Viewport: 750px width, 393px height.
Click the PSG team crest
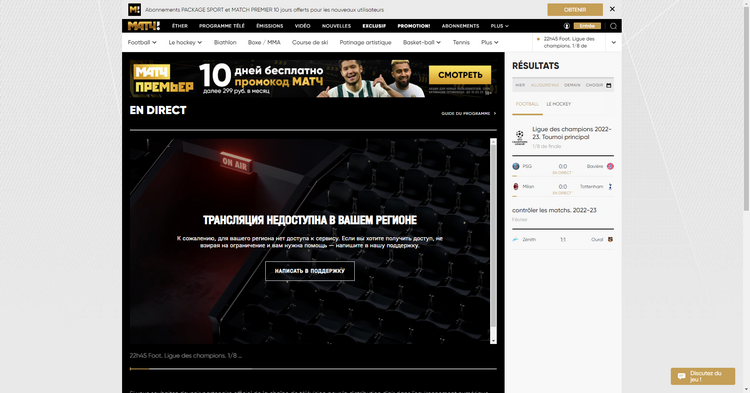coord(516,166)
